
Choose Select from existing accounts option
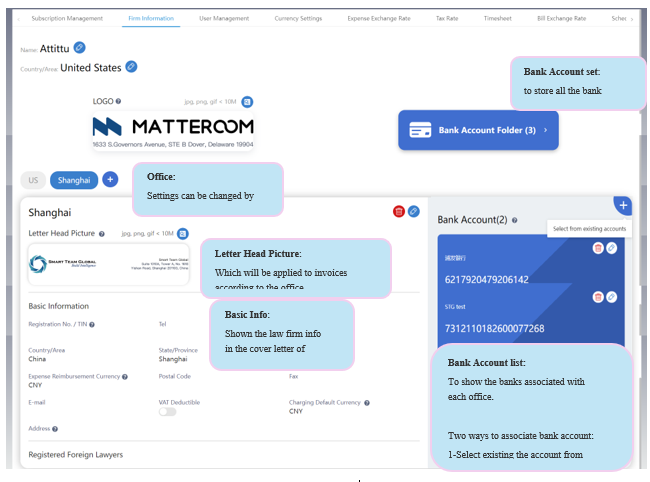(589, 229)
